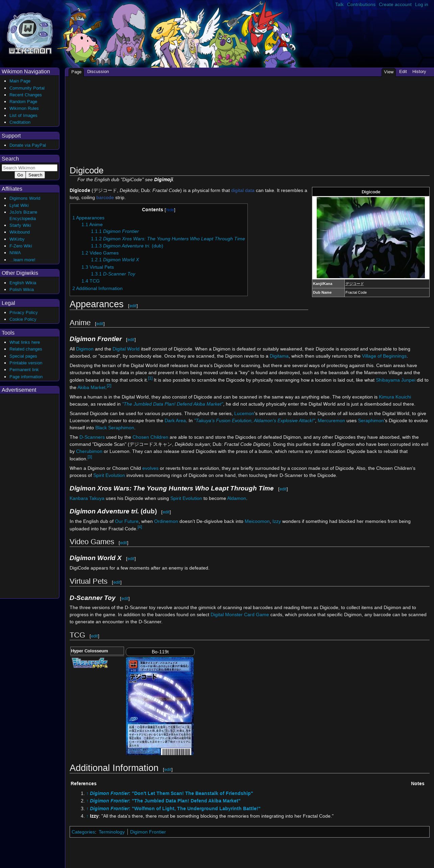Open WiKirby affiliate link
This screenshot has height=868, width=434.
point(17,239)
